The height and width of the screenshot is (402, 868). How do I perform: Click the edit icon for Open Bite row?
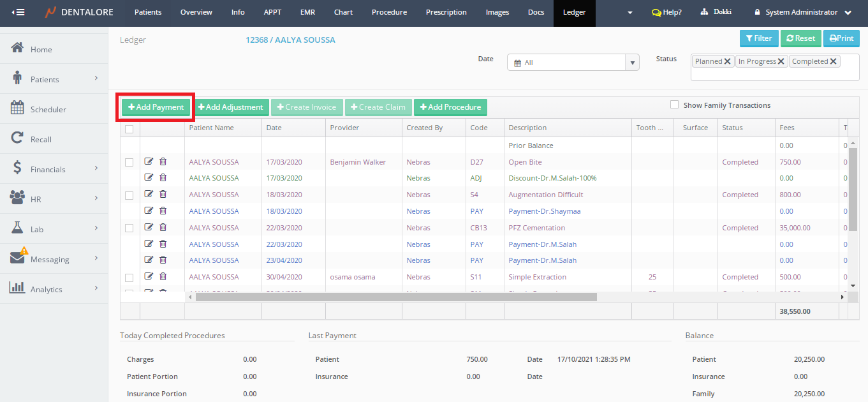tap(149, 161)
